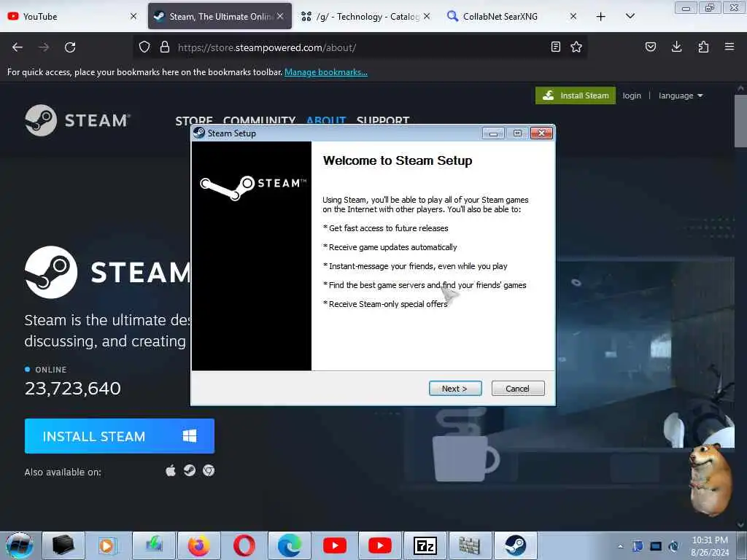This screenshot has height=560, width=747.
Task: Click the Apple macOS availability icon
Action: coord(171,471)
